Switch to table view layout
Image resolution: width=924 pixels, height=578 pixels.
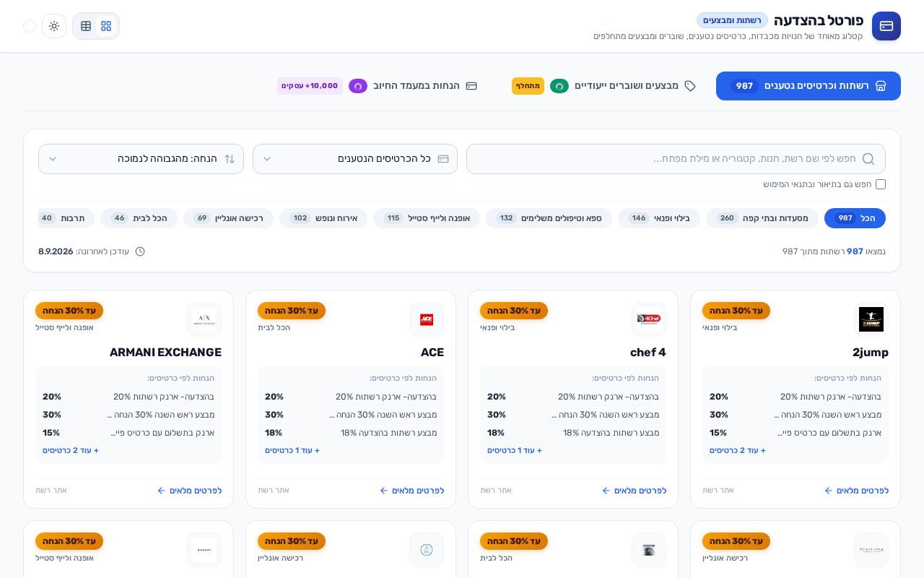click(x=86, y=26)
